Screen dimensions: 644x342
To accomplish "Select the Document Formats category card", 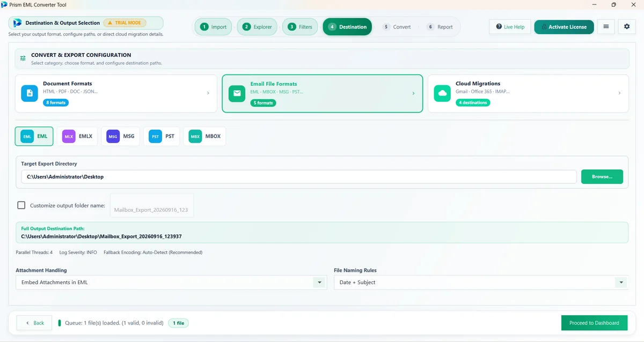I will click(x=116, y=93).
